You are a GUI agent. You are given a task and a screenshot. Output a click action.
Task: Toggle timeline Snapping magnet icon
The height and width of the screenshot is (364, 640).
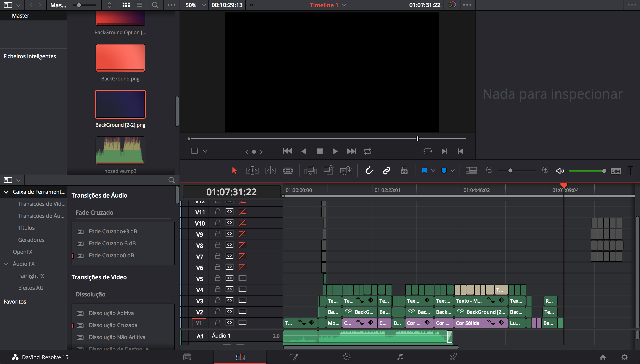tap(369, 170)
